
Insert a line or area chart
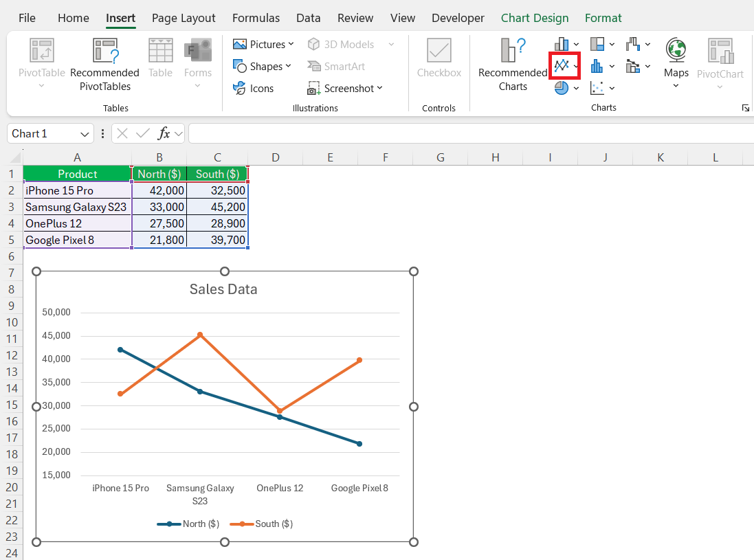(561, 66)
